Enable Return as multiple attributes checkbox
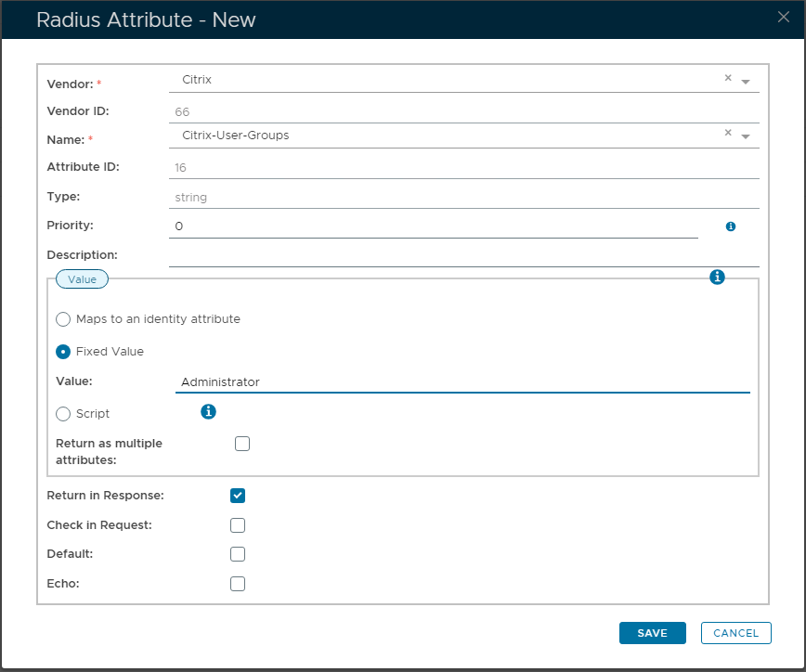 point(242,444)
